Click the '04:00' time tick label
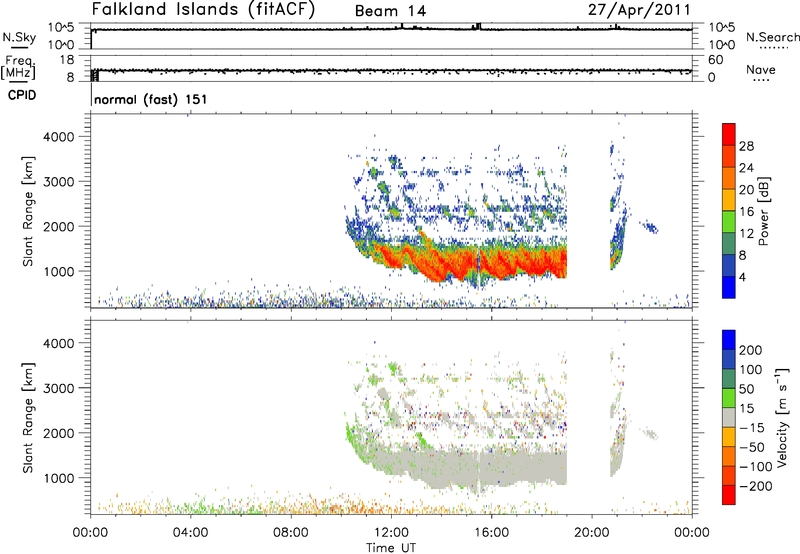 click(191, 533)
